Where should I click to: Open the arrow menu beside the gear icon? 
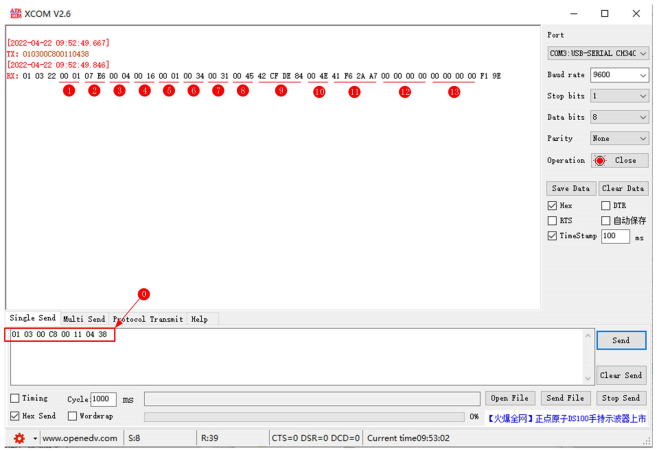[35, 438]
